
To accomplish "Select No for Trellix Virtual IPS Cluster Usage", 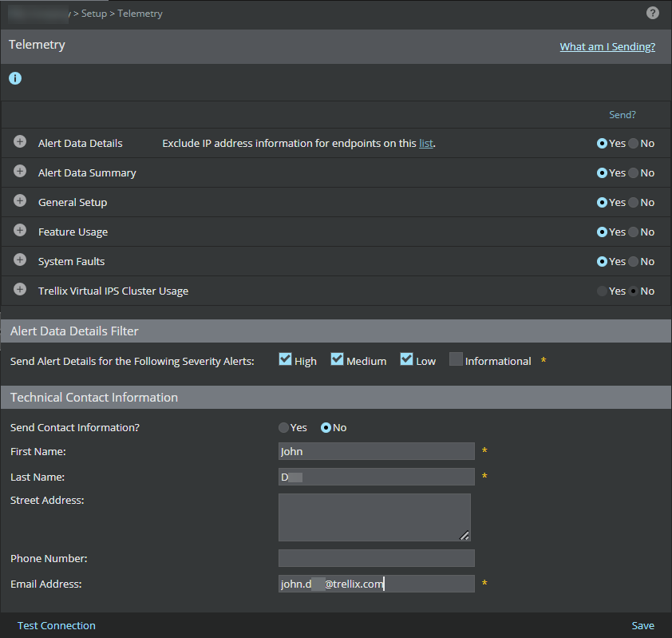I will pyautogui.click(x=633, y=291).
